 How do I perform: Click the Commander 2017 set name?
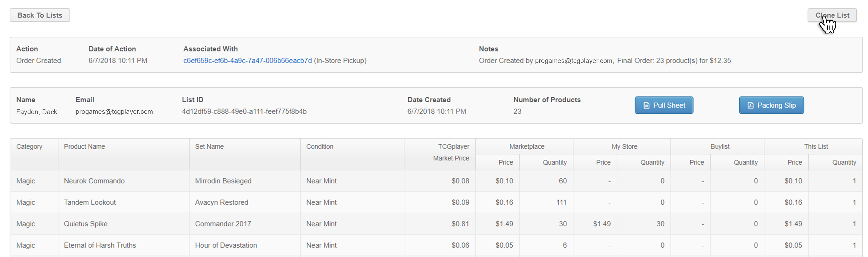pyautogui.click(x=223, y=224)
